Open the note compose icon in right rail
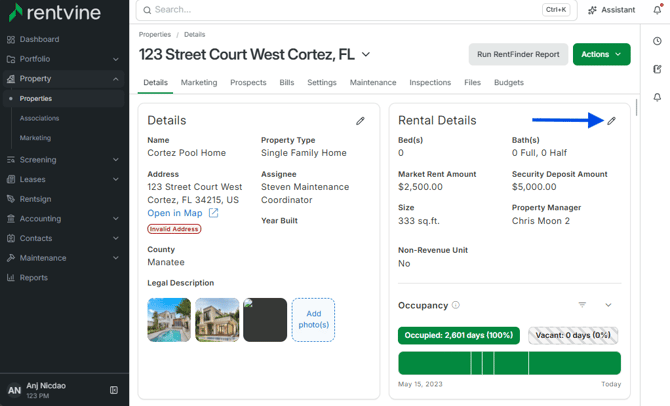 (657, 69)
